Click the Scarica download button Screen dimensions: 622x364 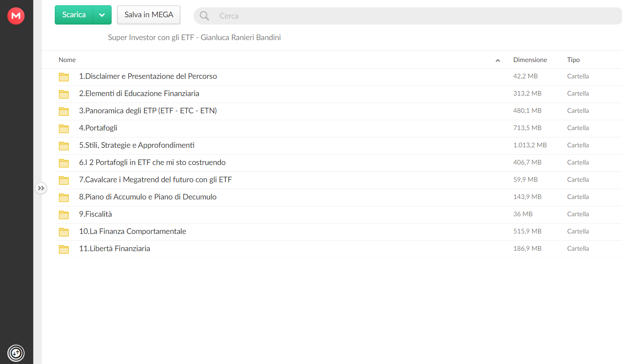point(74,15)
